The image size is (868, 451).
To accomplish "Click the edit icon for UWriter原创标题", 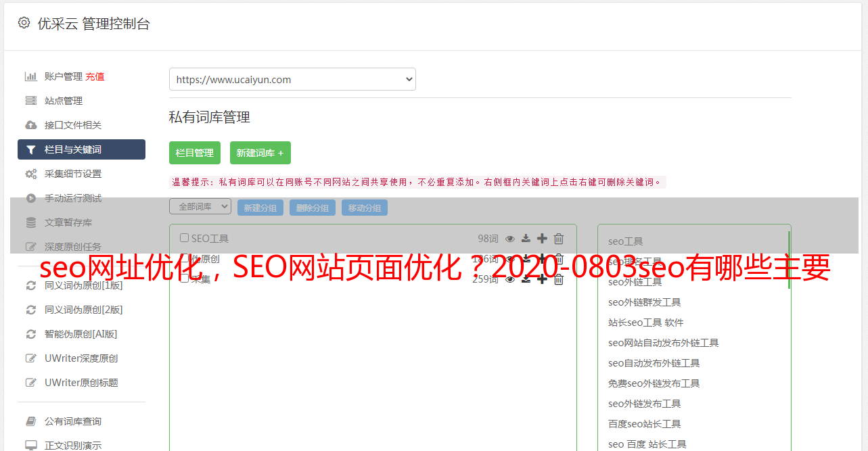I will pyautogui.click(x=30, y=383).
